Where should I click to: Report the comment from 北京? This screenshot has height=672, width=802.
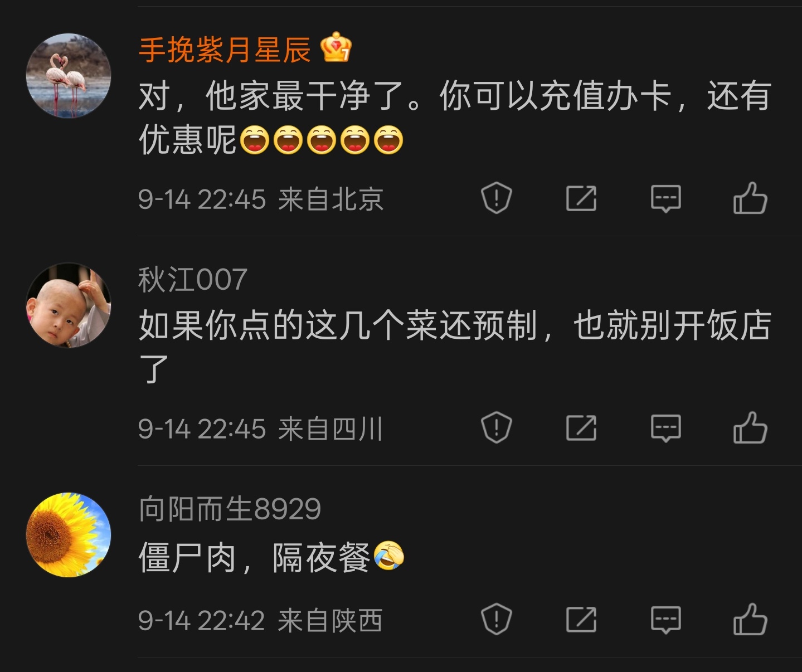(496, 198)
